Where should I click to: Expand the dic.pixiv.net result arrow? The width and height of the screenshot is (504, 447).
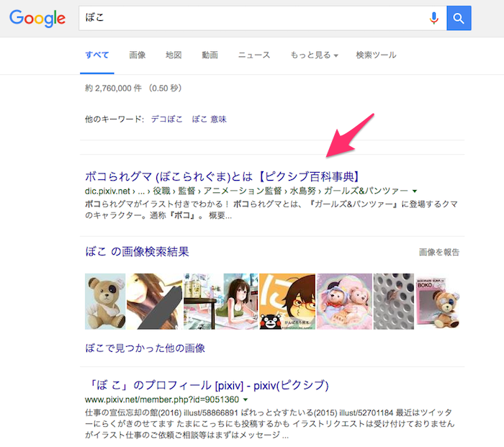coord(415,191)
